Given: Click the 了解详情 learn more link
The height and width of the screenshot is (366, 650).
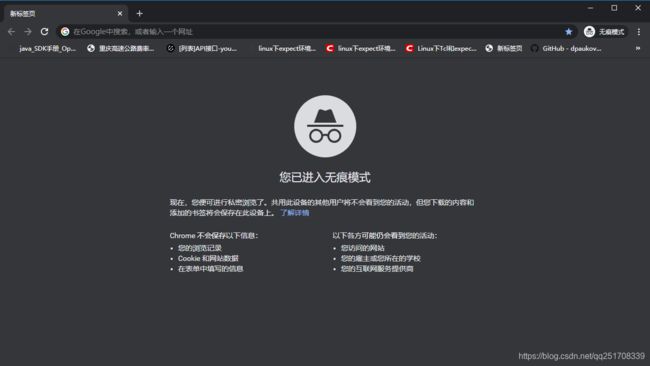Looking at the screenshot, I should [294, 213].
